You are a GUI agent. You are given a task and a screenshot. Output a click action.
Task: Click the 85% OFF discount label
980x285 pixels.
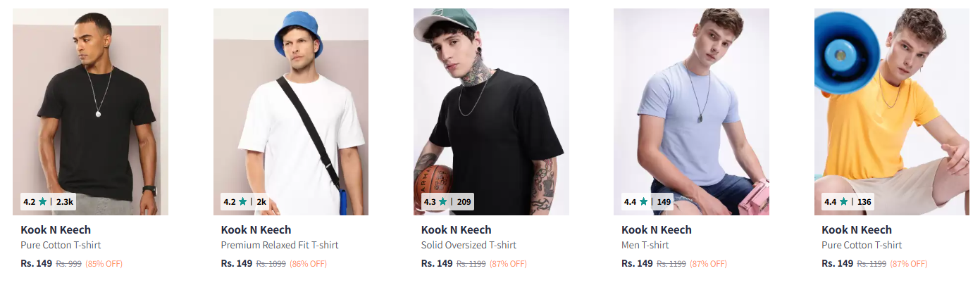coord(104,264)
